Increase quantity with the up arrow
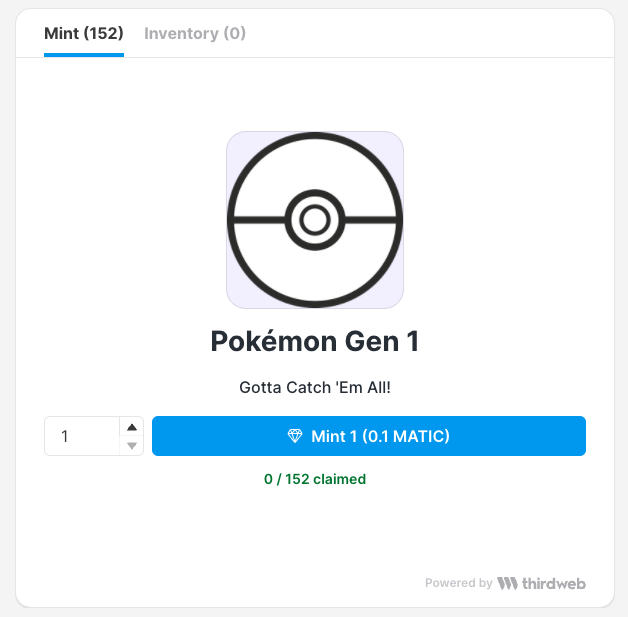Image resolution: width=628 pixels, height=617 pixels. coord(132,427)
